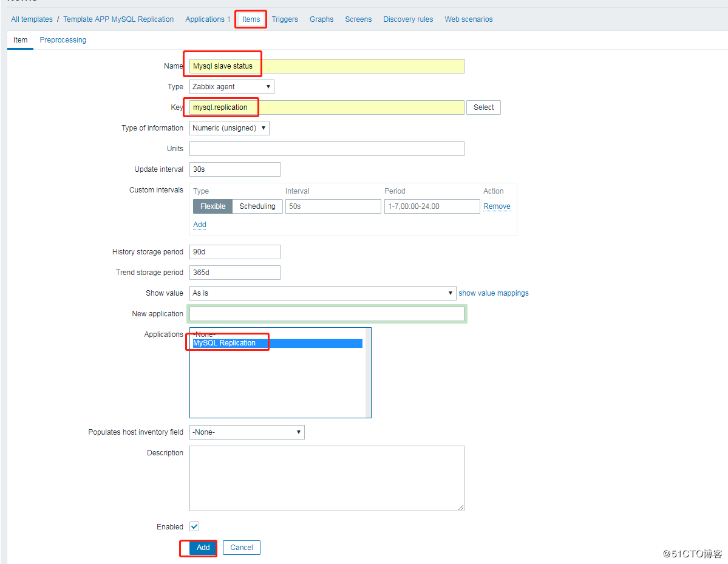Go to the Applications tab
Image resolution: width=728 pixels, height=564 pixels.
pos(205,19)
